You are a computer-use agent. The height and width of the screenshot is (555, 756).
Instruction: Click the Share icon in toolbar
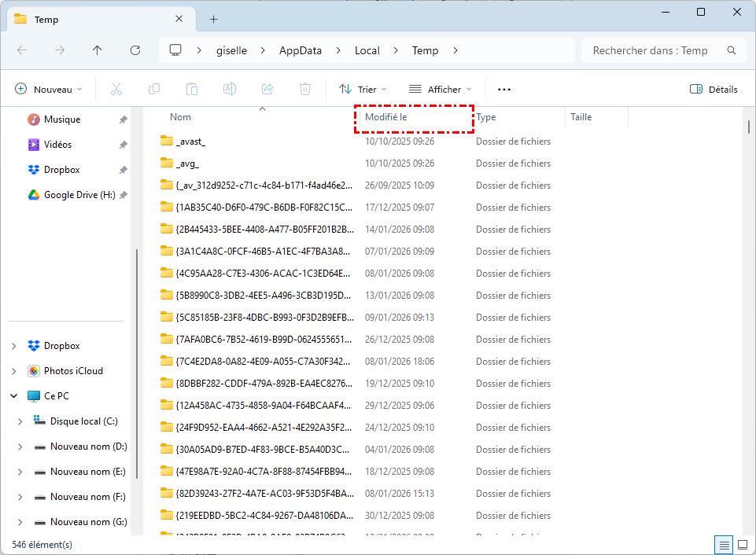click(267, 90)
